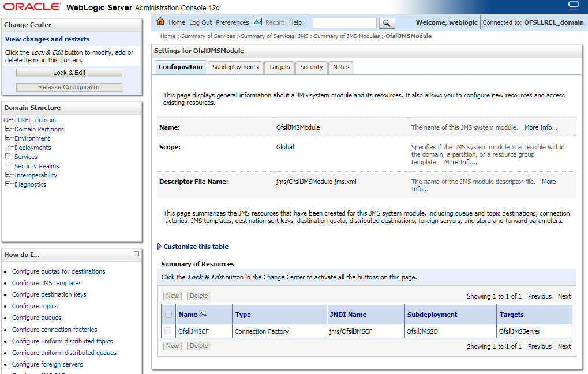Open Configure foreign servers help link
Screen dimensions: 588x374
point(47,364)
